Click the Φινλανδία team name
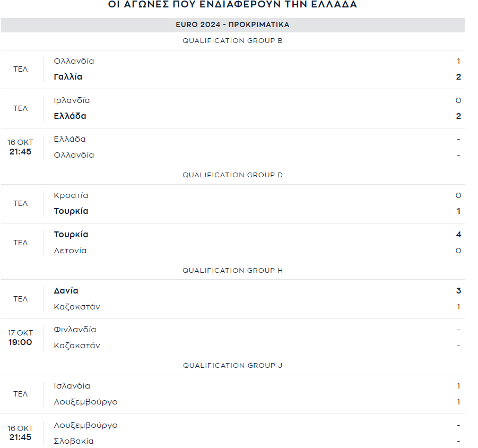This screenshot has height=448, width=478. pyautogui.click(x=75, y=330)
